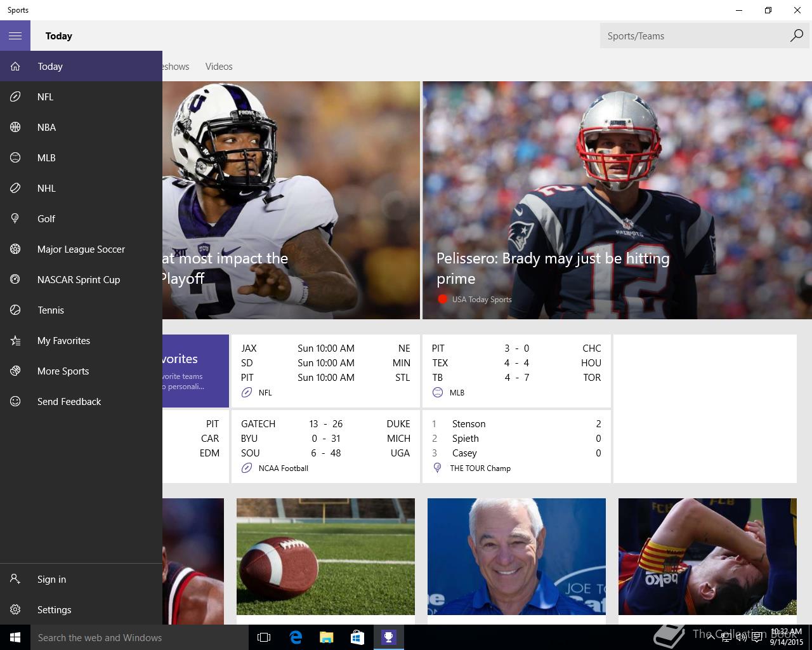812x650 pixels.
Task: Open Golf section label
Action: [x=46, y=218]
